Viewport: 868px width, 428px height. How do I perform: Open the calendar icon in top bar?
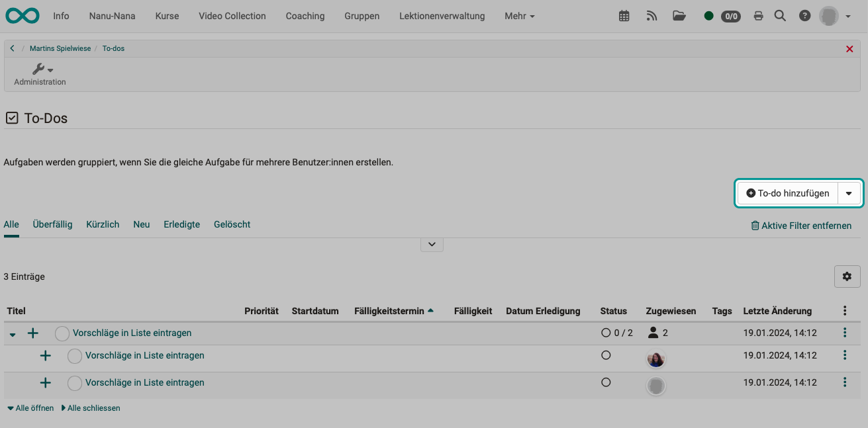coord(624,17)
